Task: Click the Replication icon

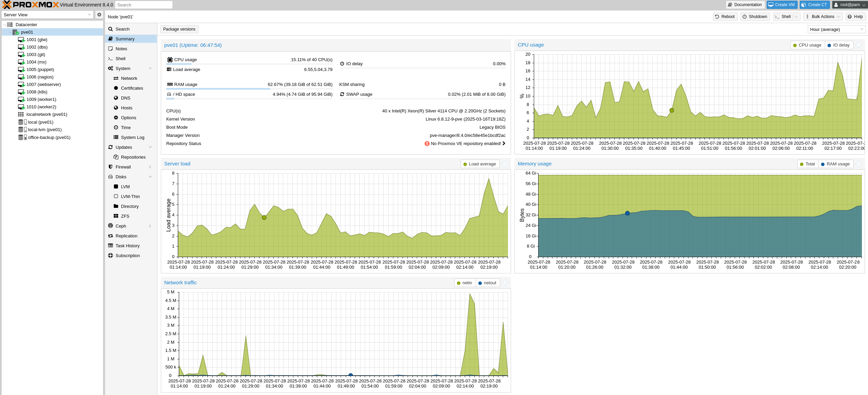Action: [x=110, y=236]
